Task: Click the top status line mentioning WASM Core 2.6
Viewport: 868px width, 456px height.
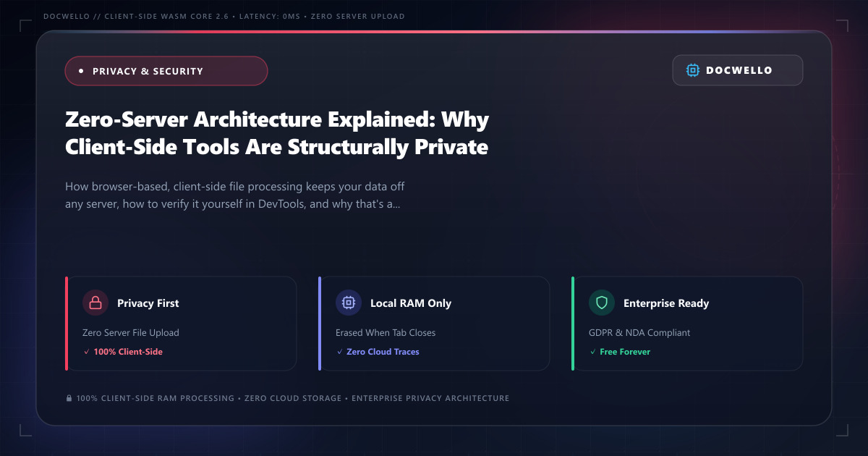Action: (224, 17)
